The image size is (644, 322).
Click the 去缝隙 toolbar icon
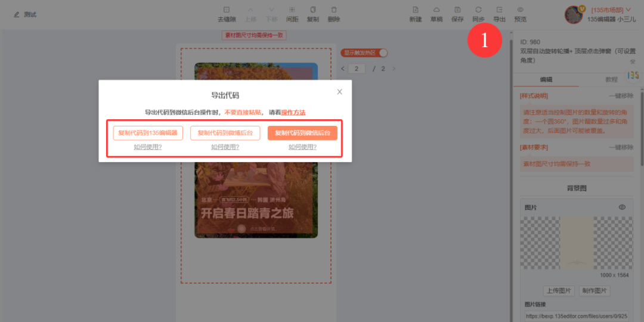click(227, 10)
